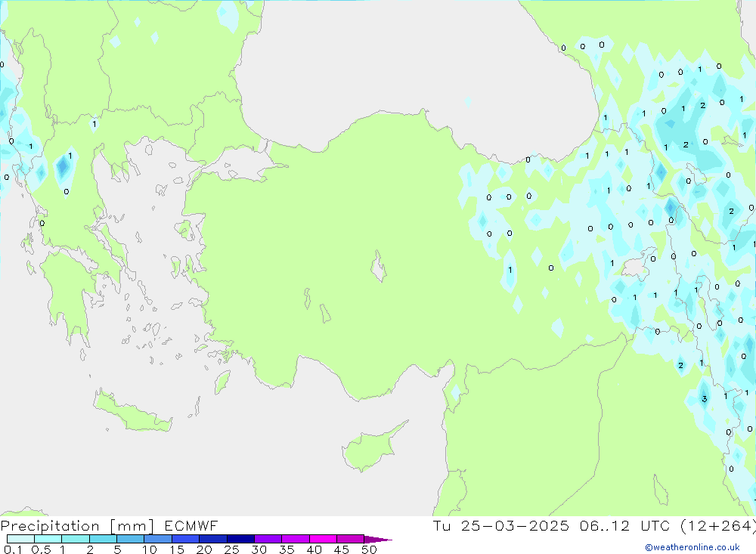The width and height of the screenshot is (756, 554).
Task: Click the '25' legend scale label
Action: tap(231, 549)
